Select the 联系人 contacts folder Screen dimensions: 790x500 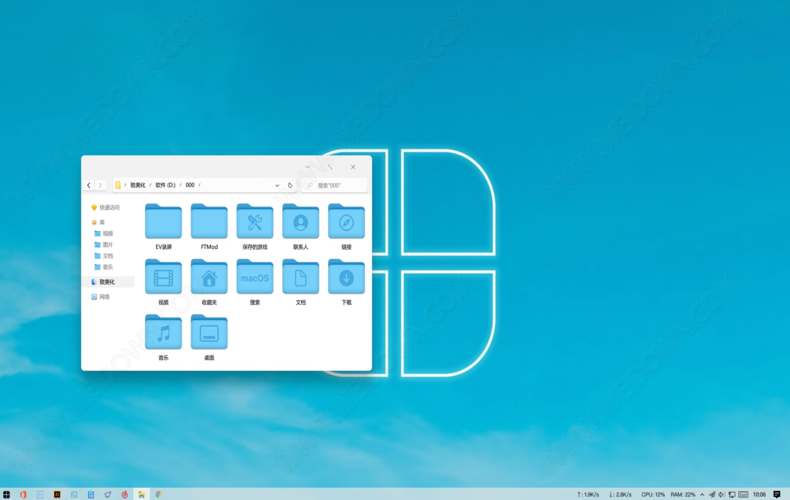301,226
